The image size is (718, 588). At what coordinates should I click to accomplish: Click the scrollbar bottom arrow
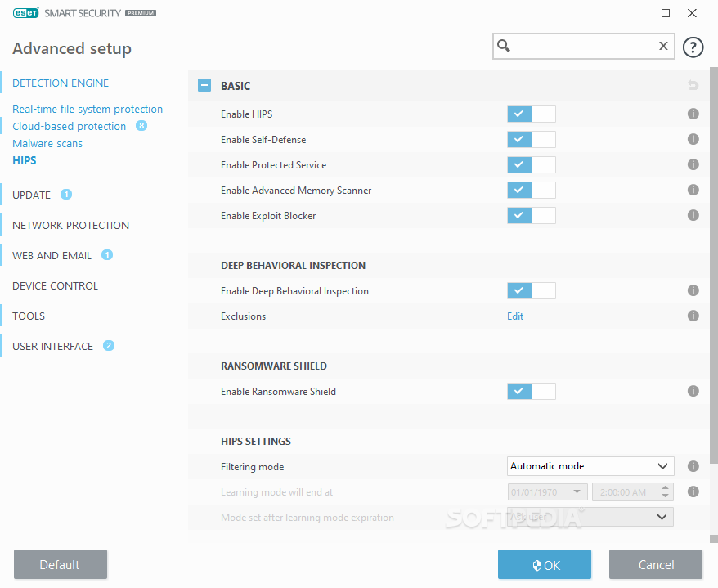(x=714, y=539)
